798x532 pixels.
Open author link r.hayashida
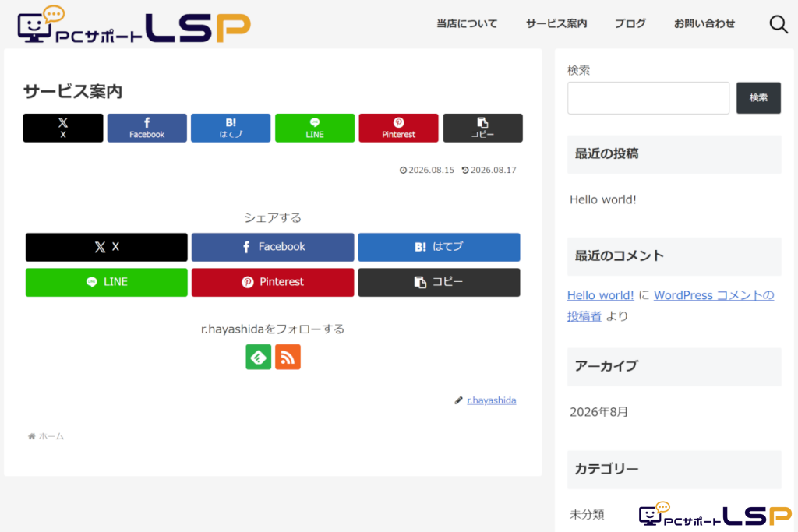click(492, 400)
